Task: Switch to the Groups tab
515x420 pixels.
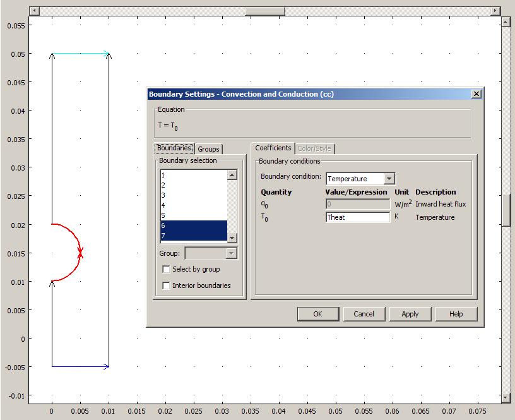Action: (208, 149)
